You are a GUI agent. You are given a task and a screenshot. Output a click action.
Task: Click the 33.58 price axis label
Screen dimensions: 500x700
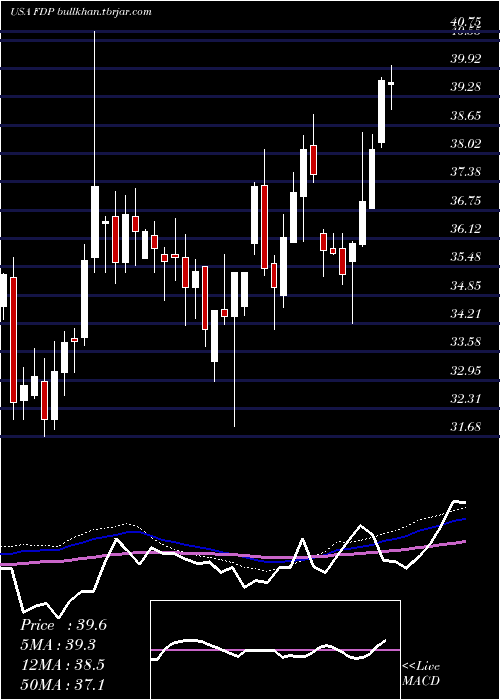tap(466, 342)
